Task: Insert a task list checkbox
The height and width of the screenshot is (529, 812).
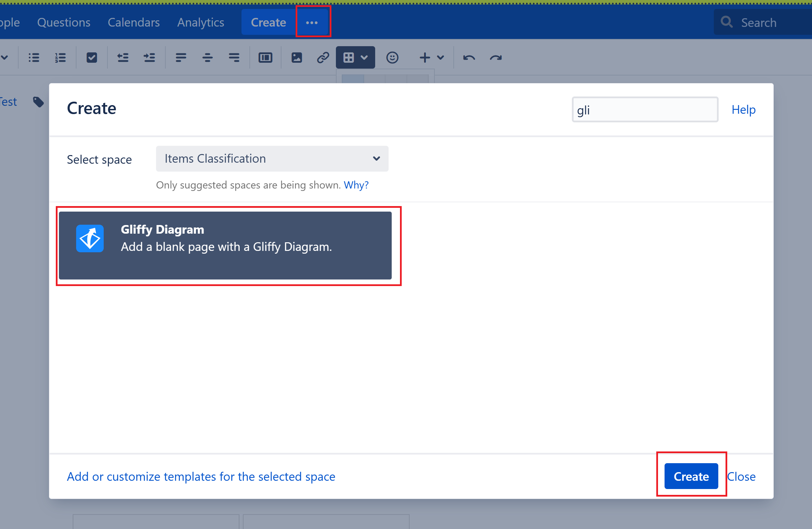Action: pyautogui.click(x=92, y=58)
